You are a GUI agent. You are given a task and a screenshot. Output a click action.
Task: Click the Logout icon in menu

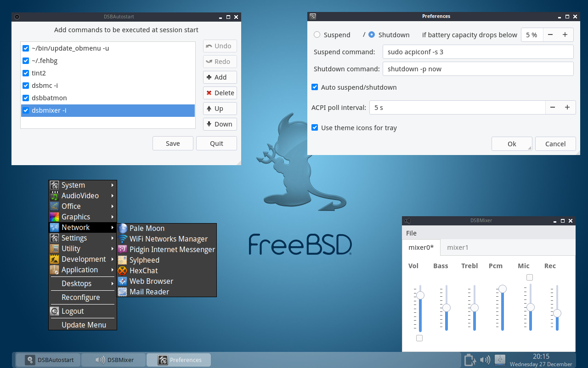tap(54, 311)
